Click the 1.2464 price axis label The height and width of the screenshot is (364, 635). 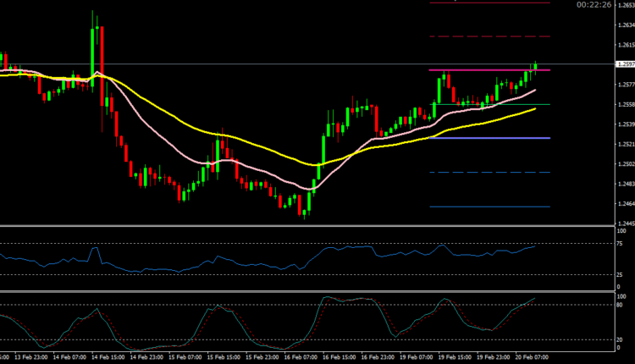click(x=625, y=204)
